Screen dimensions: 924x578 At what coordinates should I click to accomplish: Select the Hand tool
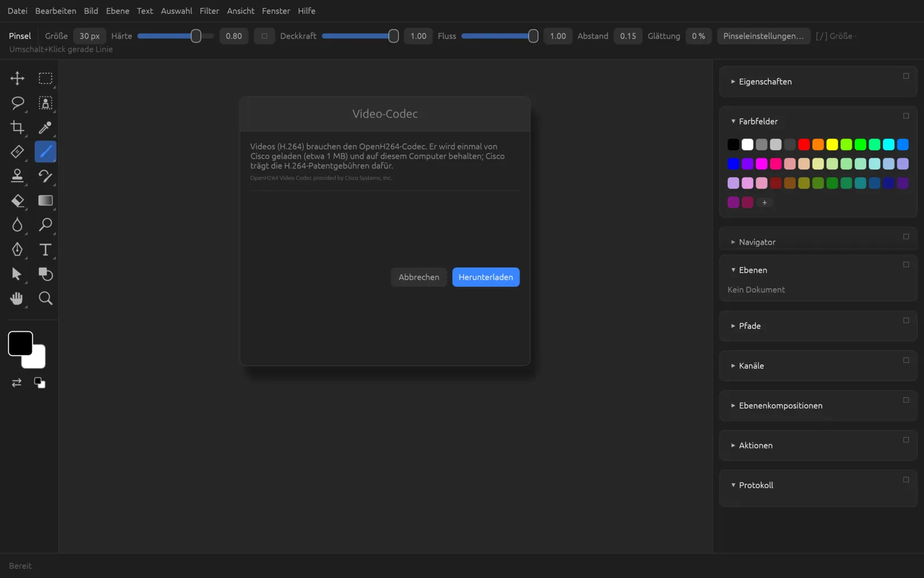point(17,298)
